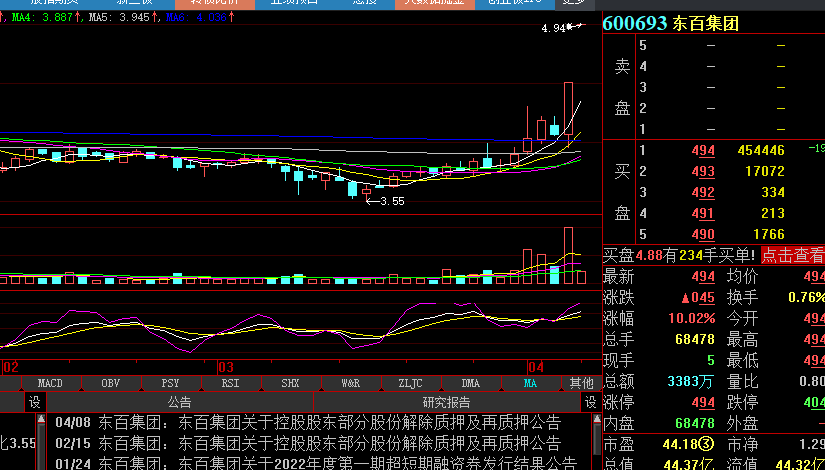The height and width of the screenshot is (470, 825).
Task: Click the 涨幅 value 10.02%
Action: coord(692,318)
